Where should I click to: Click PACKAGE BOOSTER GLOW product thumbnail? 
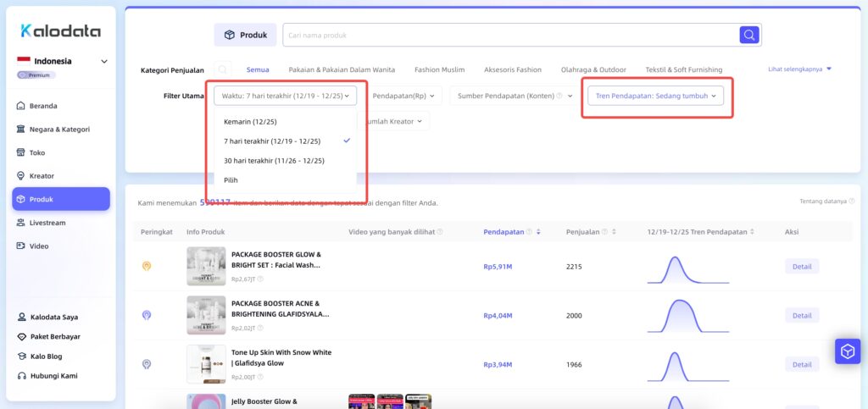coord(206,267)
